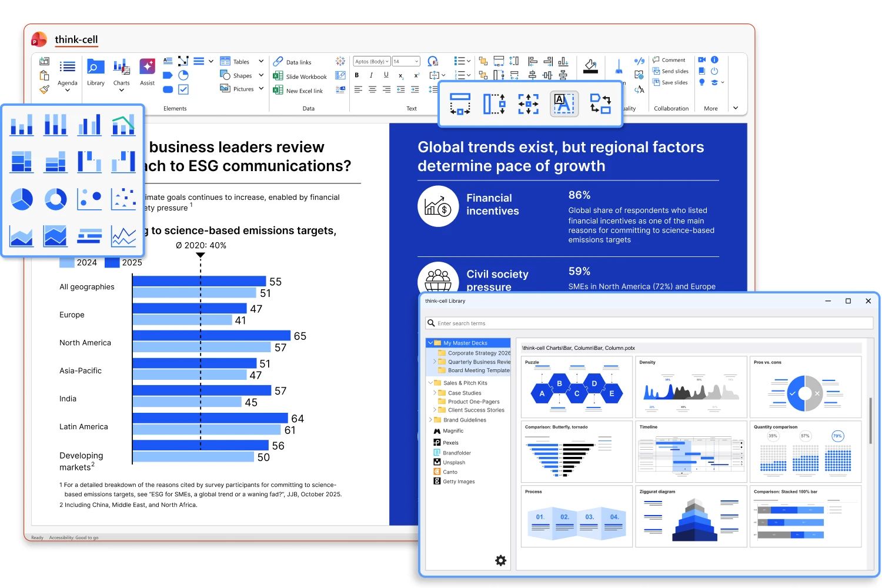Open the fill color paint bucket

(591, 66)
